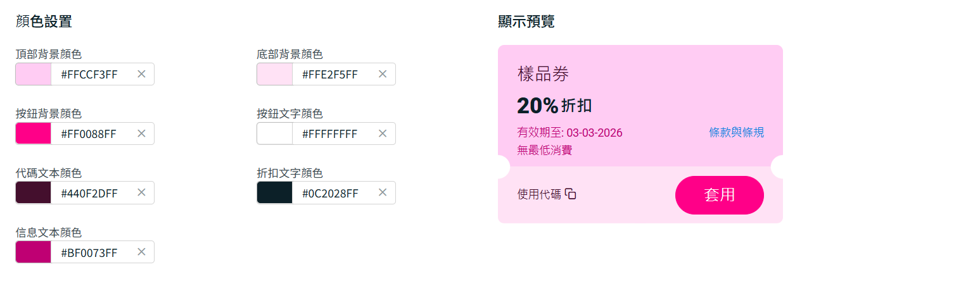This screenshot has height=293, width=980.
Task: Open the 按鈕背景顏色 hot pink swatch
Action: click(x=34, y=134)
